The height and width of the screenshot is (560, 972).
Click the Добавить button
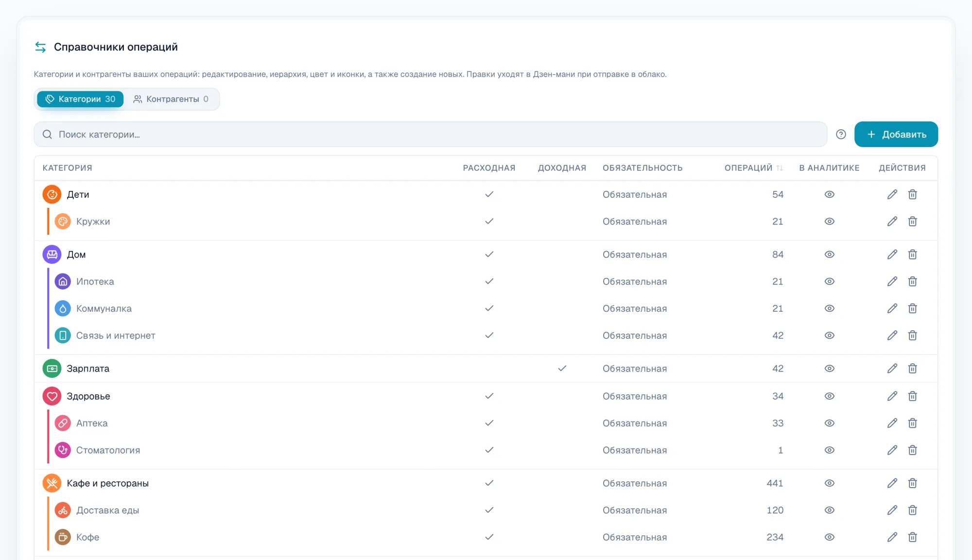[896, 135]
